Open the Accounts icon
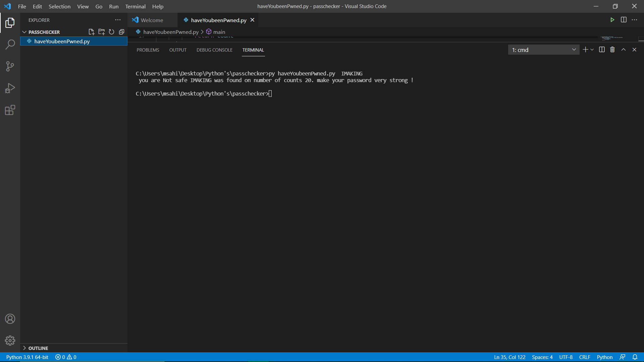 point(10,319)
